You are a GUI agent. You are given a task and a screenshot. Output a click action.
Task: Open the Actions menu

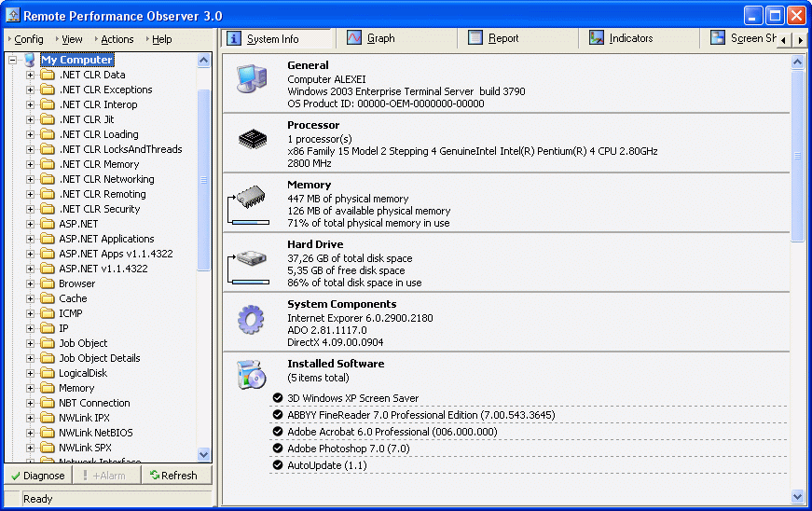pos(115,39)
